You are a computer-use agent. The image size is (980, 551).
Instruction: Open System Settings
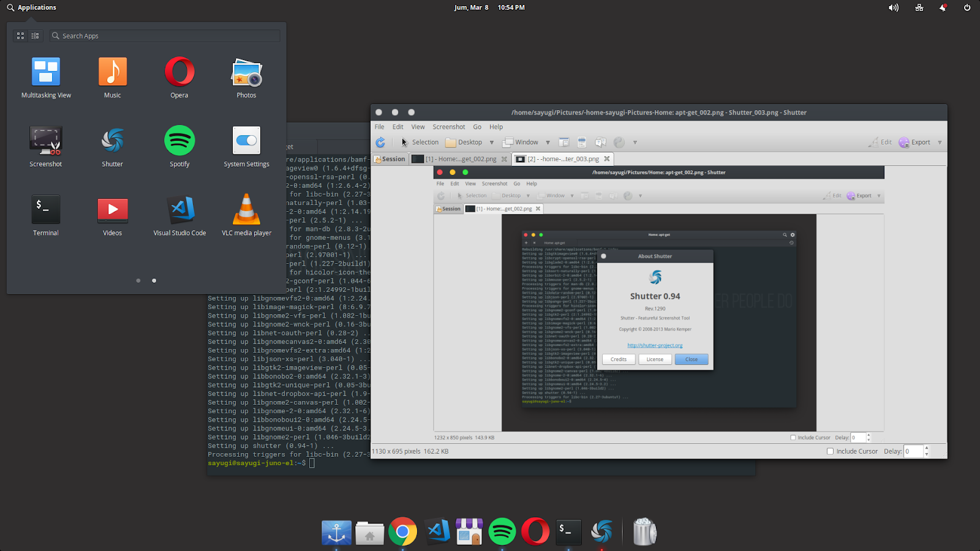point(246,147)
